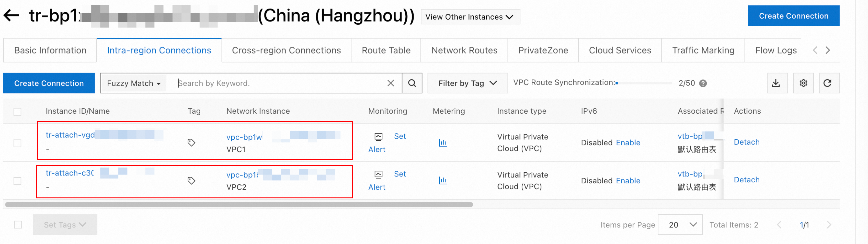This screenshot has width=868, height=244.
Task: Click the back arrow icon
Action: tap(11, 16)
